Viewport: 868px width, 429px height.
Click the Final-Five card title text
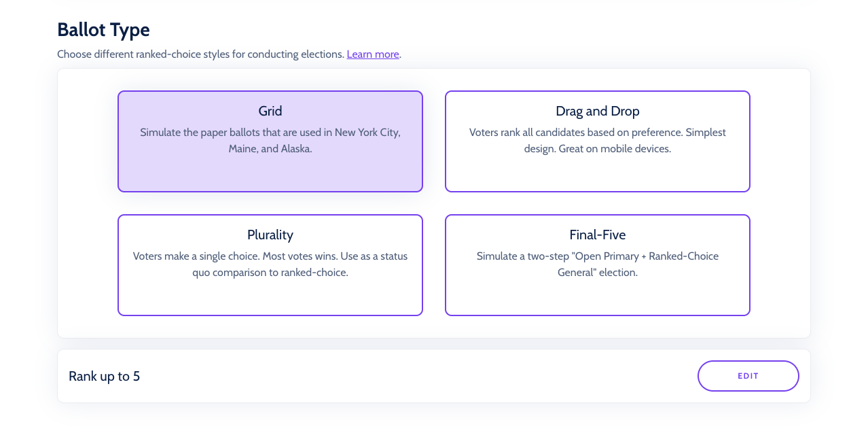pos(597,235)
